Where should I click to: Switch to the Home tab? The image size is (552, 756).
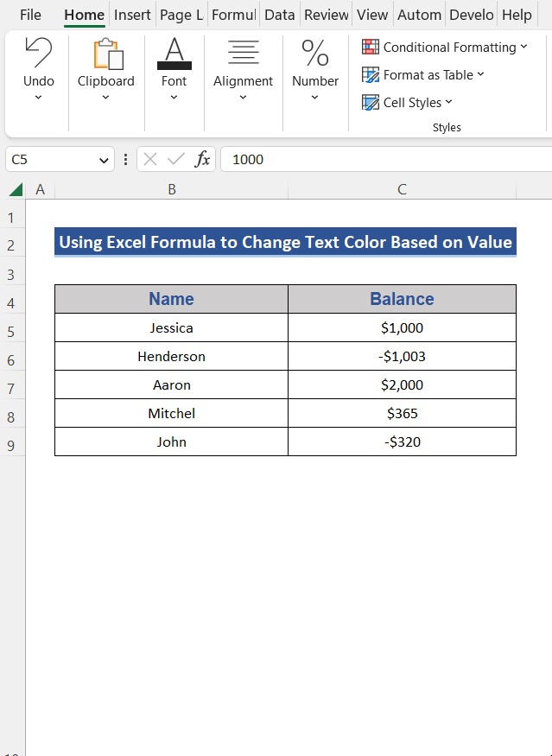pos(85,15)
